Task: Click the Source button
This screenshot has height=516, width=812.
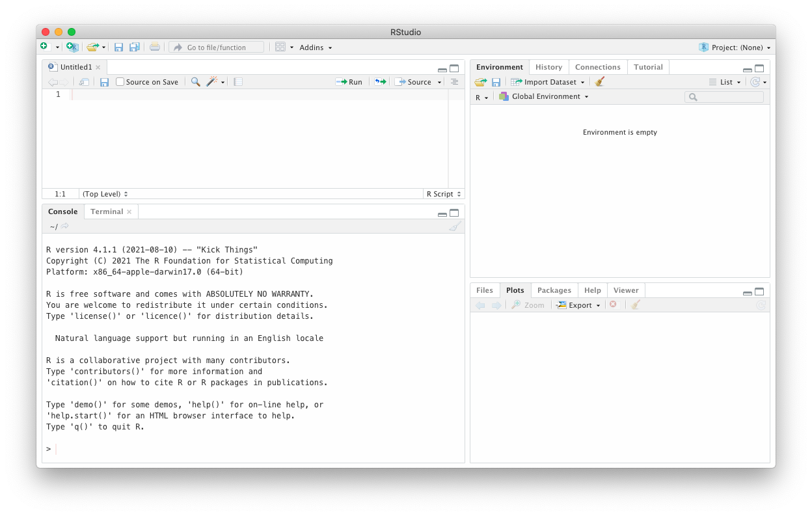Action: (413, 82)
